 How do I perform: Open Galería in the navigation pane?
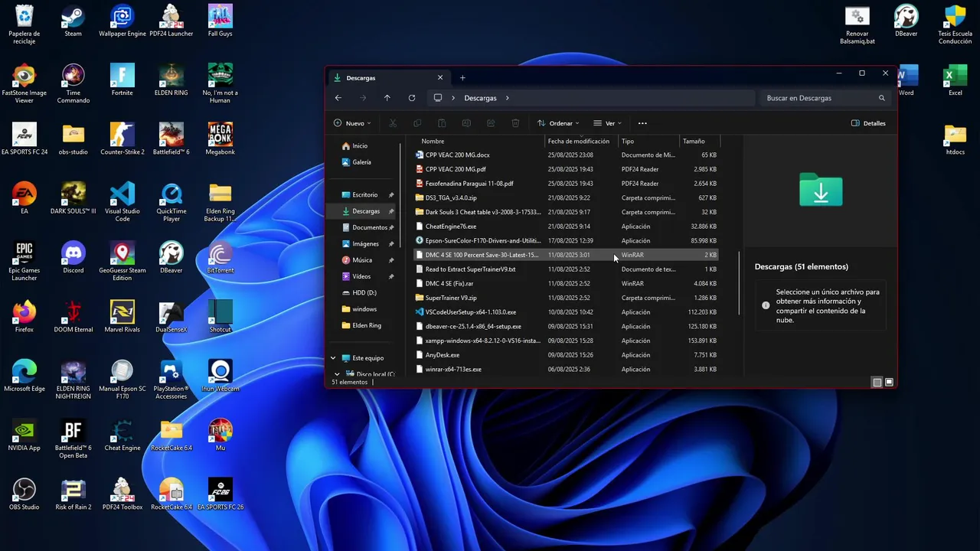[x=361, y=162]
